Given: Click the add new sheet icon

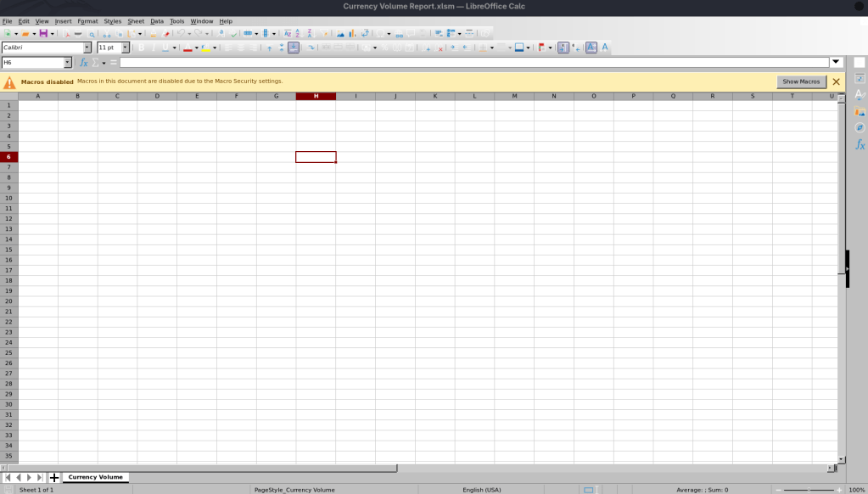Looking at the screenshot, I should (54, 478).
